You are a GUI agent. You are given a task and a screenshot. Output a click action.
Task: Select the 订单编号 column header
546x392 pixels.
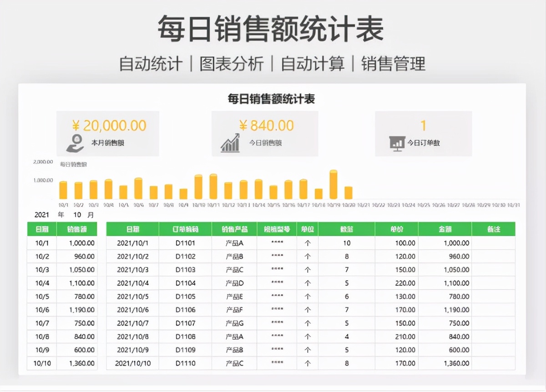click(184, 229)
